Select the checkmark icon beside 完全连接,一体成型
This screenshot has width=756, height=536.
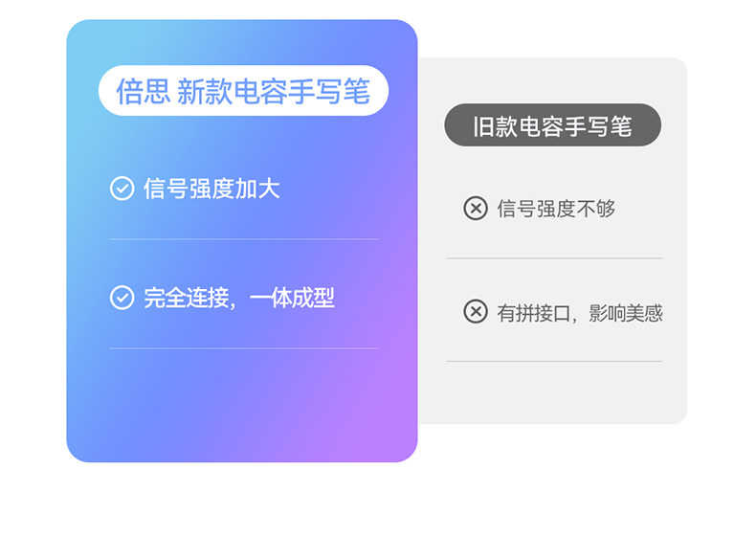(x=122, y=297)
